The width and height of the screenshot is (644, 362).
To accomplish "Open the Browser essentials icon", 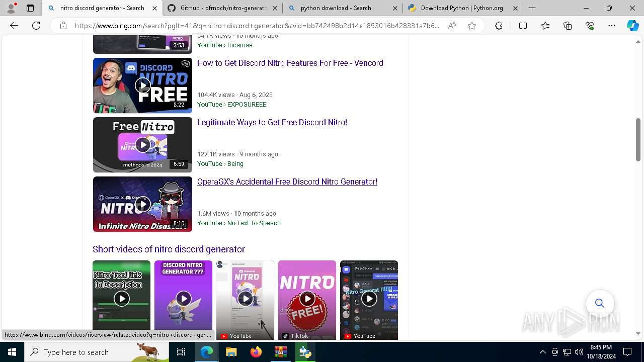I will [590, 26].
